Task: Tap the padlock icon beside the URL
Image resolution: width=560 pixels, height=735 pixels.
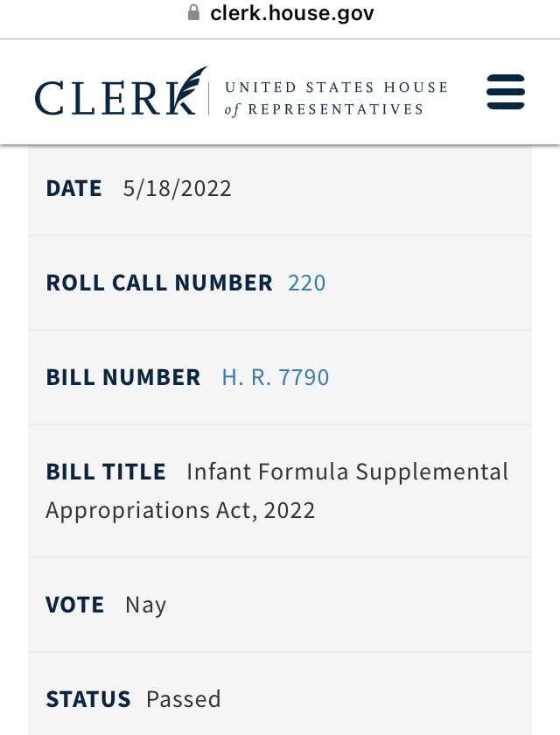Action: pos(193,12)
